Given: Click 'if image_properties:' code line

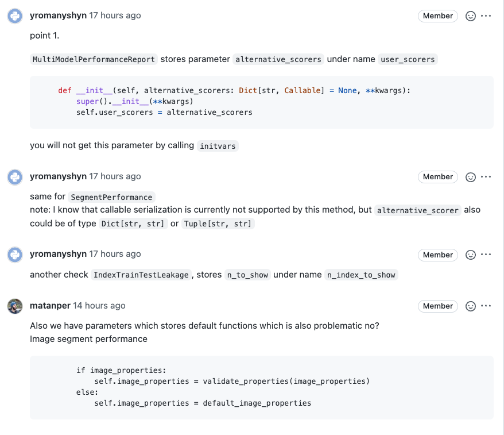Looking at the screenshot, I should [121, 370].
